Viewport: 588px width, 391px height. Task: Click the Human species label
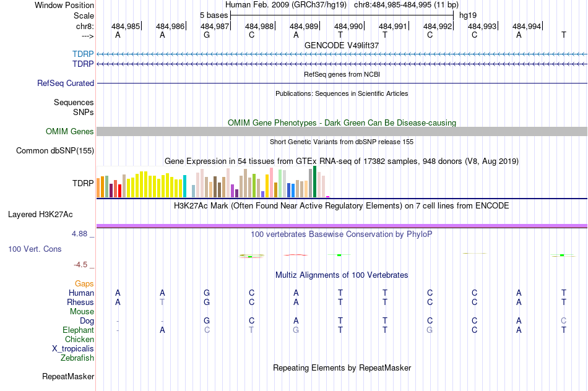[x=81, y=293]
